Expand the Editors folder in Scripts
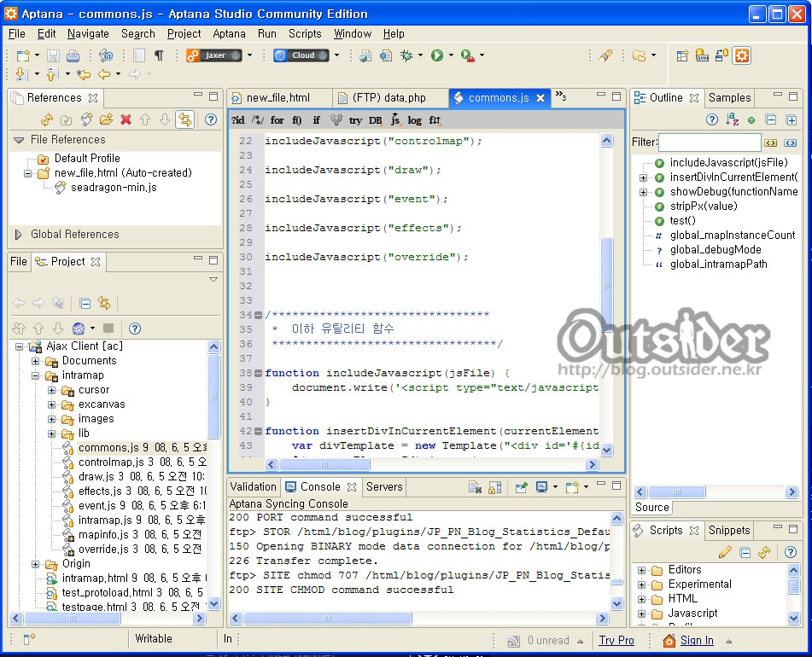Screen dimensions: 812x657 641,570
